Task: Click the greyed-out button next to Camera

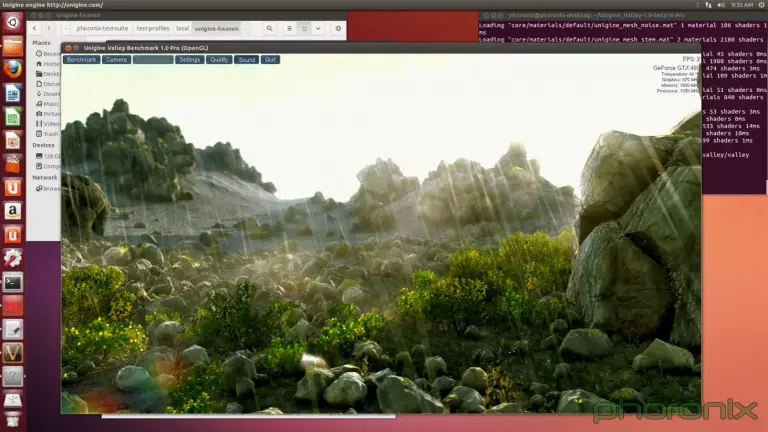Action: tap(153, 60)
